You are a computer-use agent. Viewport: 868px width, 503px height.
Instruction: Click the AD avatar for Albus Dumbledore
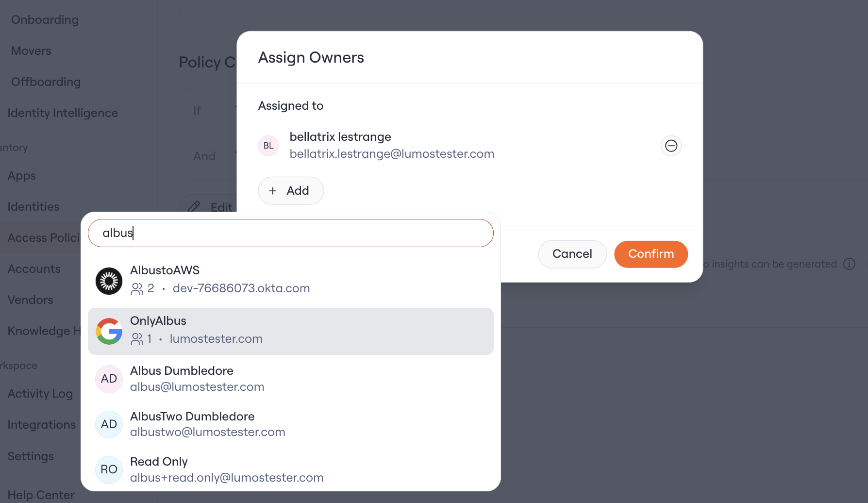[109, 379]
